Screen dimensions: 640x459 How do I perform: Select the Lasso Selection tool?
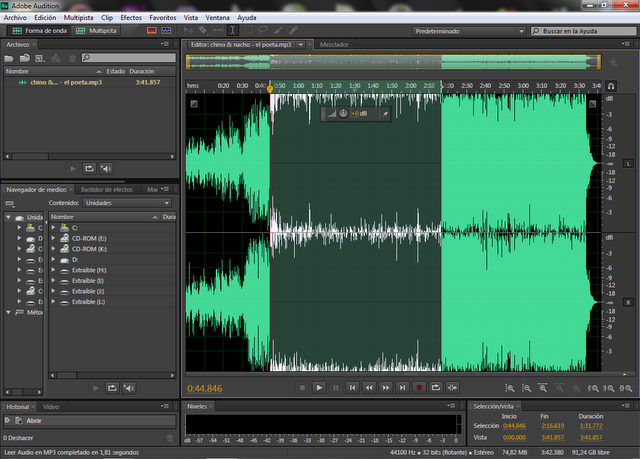(263, 30)
